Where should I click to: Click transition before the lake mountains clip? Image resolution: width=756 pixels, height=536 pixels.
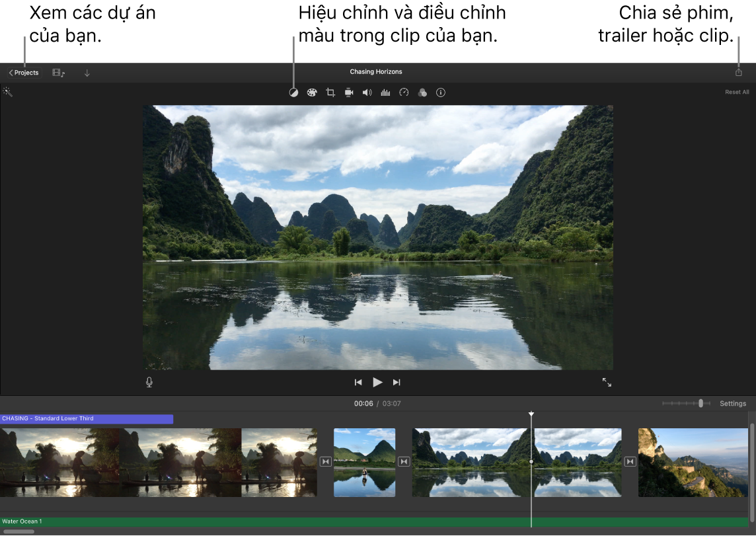(404, 462)
